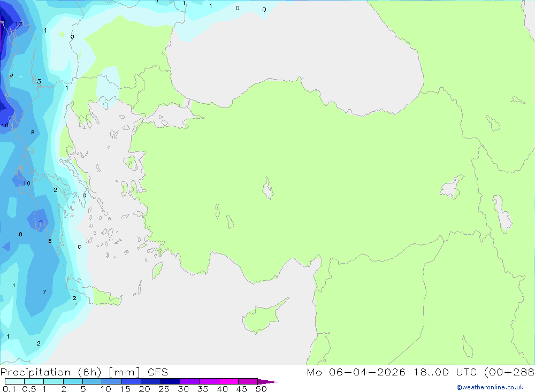Click the "50" legend scale label
The width and height of the screenshot is (535, 392).
pyautogui.click(x=261, y=389)
